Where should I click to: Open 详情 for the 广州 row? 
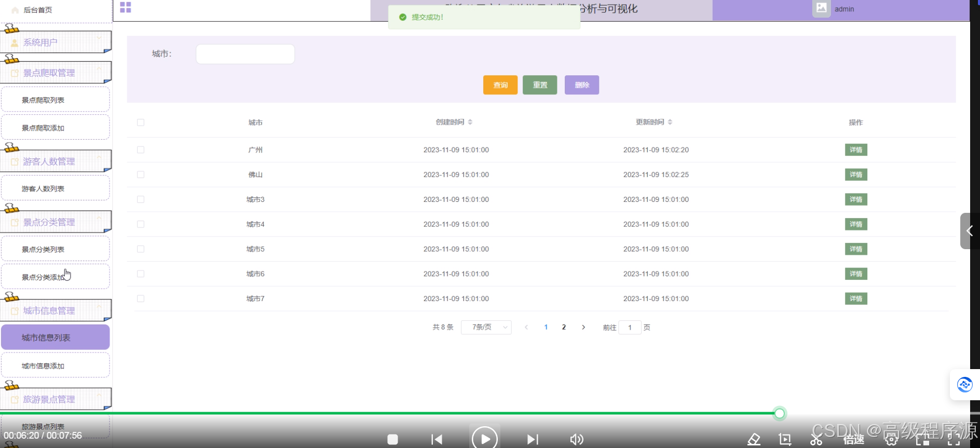pos(856,150)
